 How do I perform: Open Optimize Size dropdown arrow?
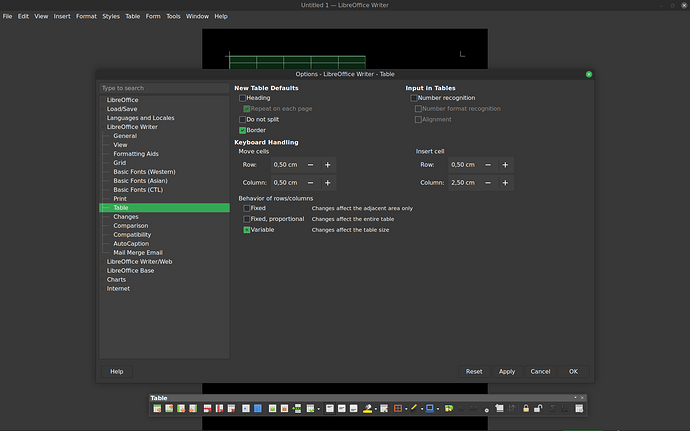click(318, 409)
